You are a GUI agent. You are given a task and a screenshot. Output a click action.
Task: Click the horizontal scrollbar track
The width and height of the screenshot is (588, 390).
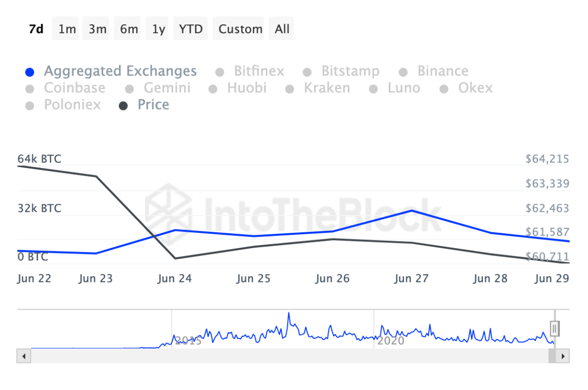pyautogui.click(x=285, y=356)
